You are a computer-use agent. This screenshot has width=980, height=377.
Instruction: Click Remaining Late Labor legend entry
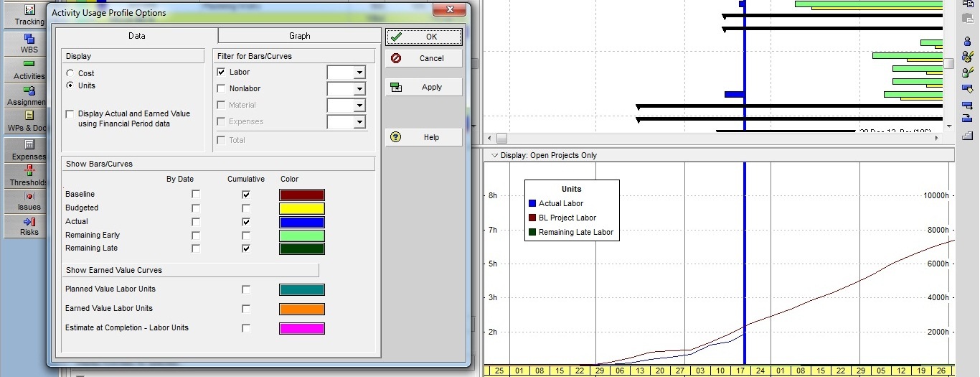point(570,232)
